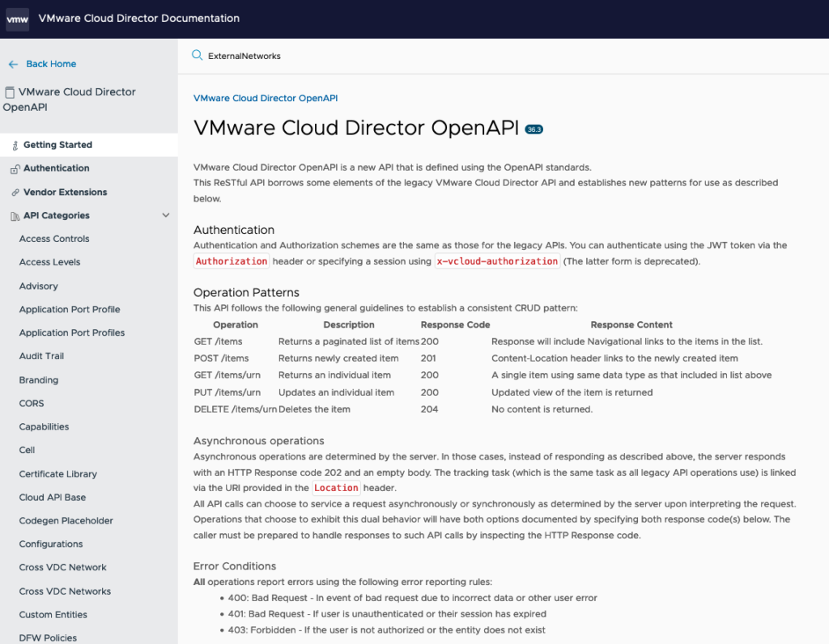The width and height of the screenshot is (829, 644).
Task: Click the x-vcloud-authorization code snippet
Action: point(497,261)
